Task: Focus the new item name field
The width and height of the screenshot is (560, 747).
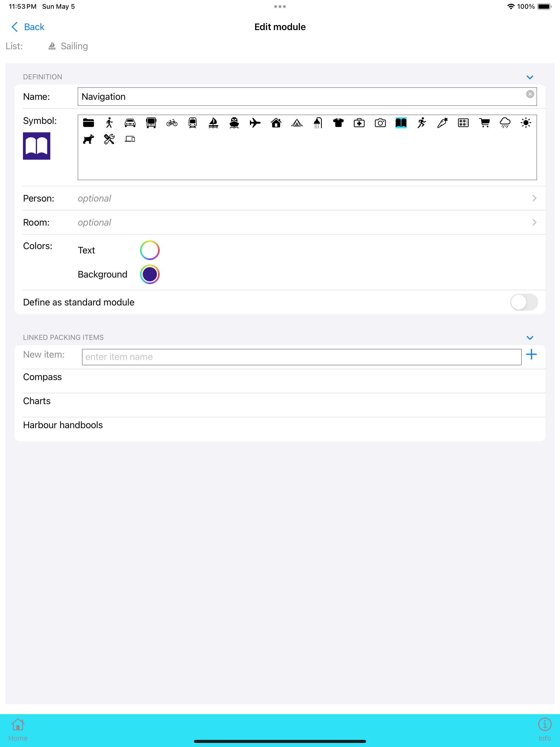Action: [302, 357]
